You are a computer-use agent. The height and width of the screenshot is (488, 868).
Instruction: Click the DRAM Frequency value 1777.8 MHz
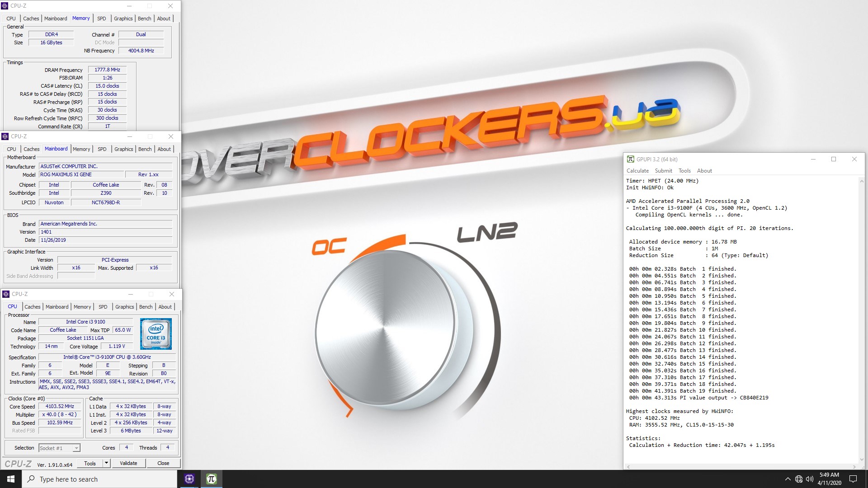(107, 70)
